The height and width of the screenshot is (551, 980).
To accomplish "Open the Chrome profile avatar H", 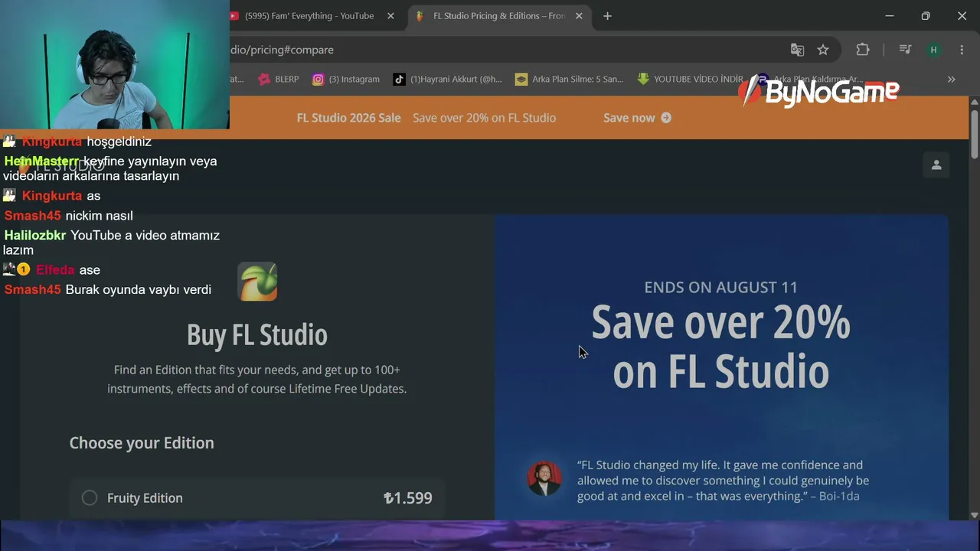I will point(933,50).
